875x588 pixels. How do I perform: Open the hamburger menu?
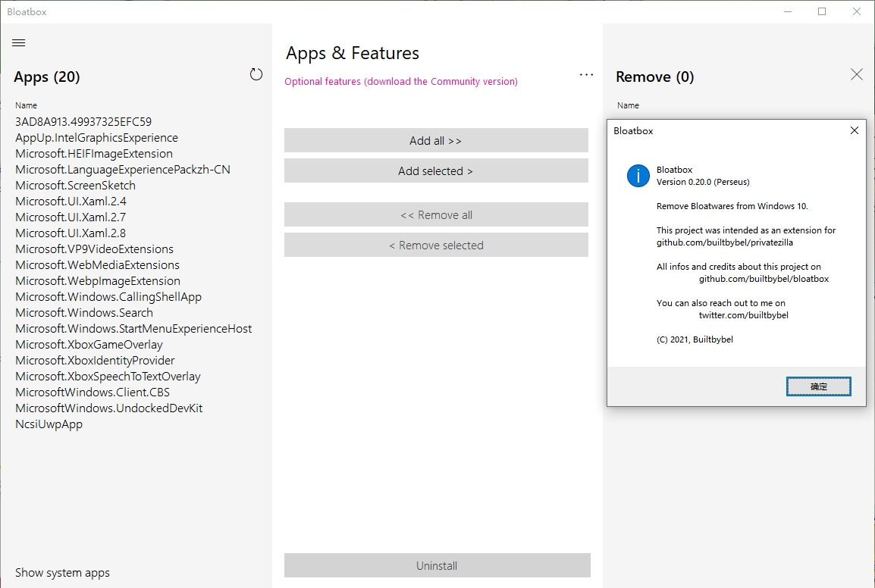tap(19, 43)
